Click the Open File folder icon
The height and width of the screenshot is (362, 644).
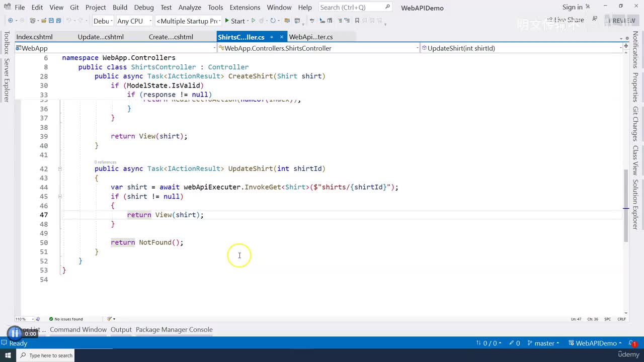pos(43,21)
